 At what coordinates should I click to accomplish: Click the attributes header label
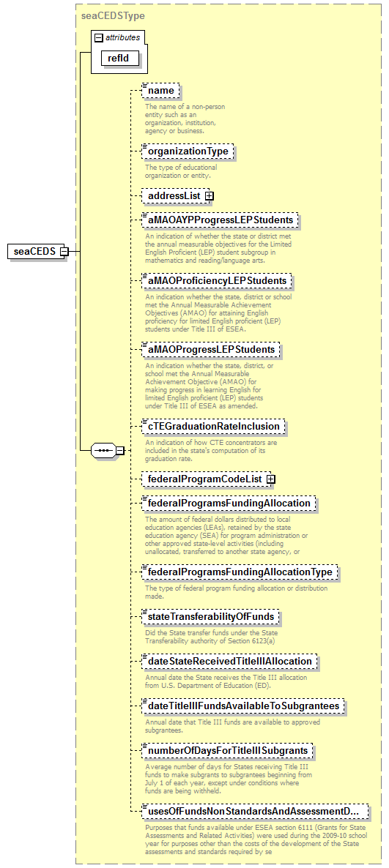coord(124,38)
